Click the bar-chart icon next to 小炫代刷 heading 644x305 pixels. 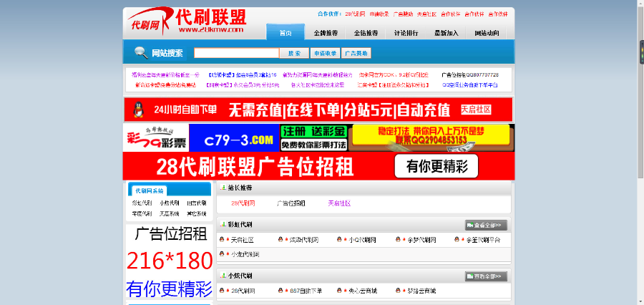click(x=223, y=276)
